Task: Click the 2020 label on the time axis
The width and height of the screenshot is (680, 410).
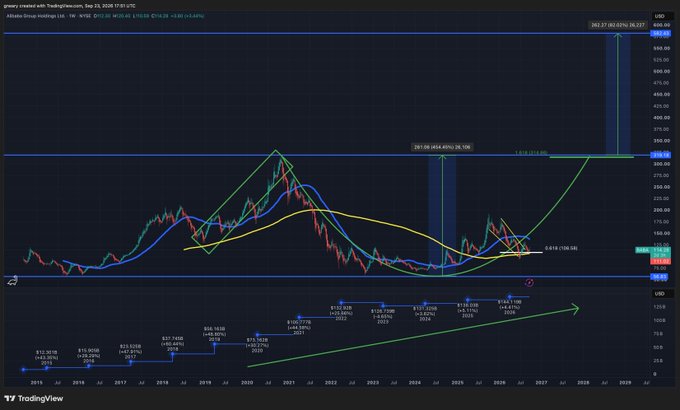Action: 247,383
